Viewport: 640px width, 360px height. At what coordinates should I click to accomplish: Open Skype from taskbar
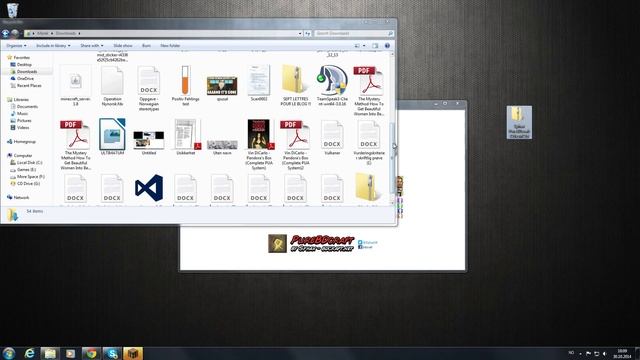point(112,353)
